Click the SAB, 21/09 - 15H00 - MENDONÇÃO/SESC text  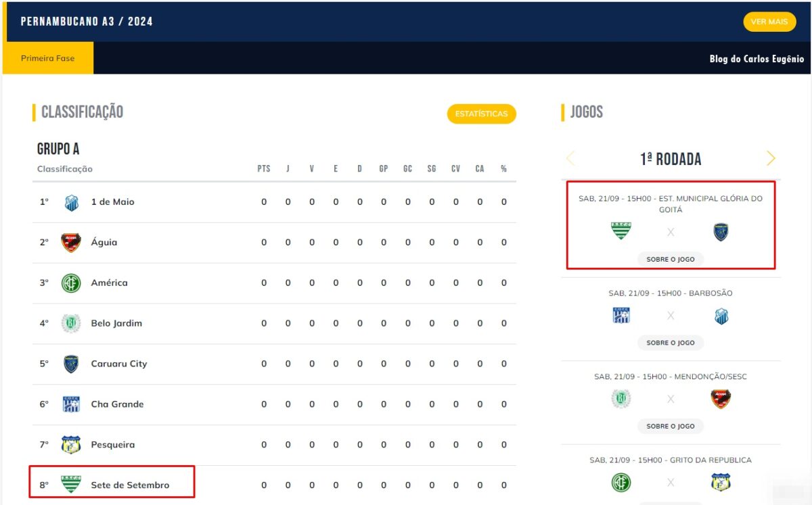671,377
